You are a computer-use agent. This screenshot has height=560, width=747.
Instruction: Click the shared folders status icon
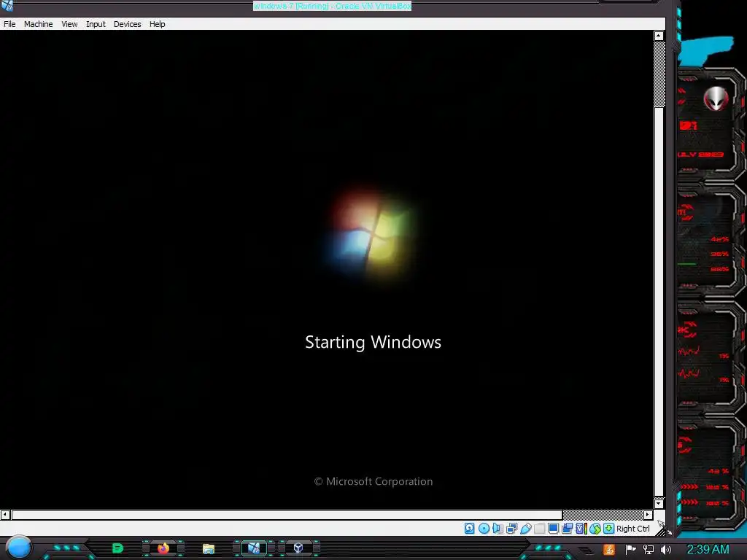point(539,528)
